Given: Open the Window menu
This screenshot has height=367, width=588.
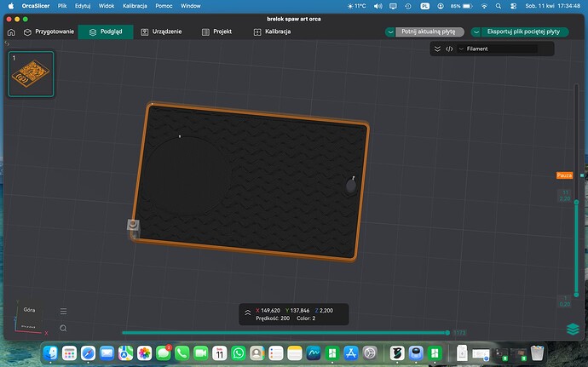Looking at the screenshot, I should click(x=191, y=6).
